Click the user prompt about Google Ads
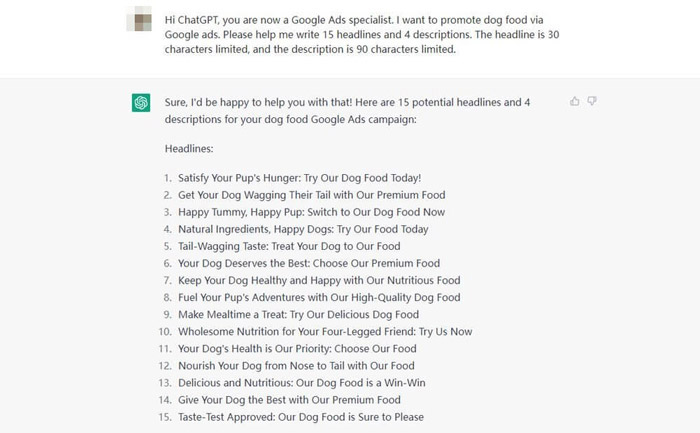700x433 pixels. [362, 34]
